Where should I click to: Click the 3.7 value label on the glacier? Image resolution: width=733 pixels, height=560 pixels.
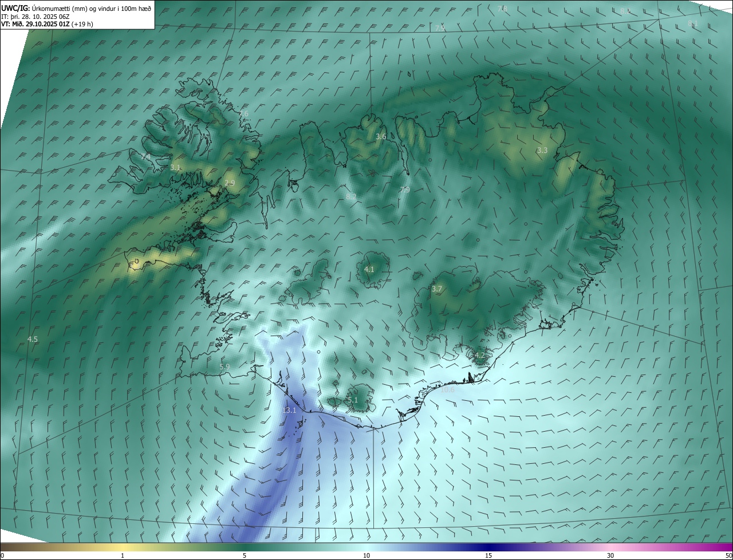(x=437, y=289)
